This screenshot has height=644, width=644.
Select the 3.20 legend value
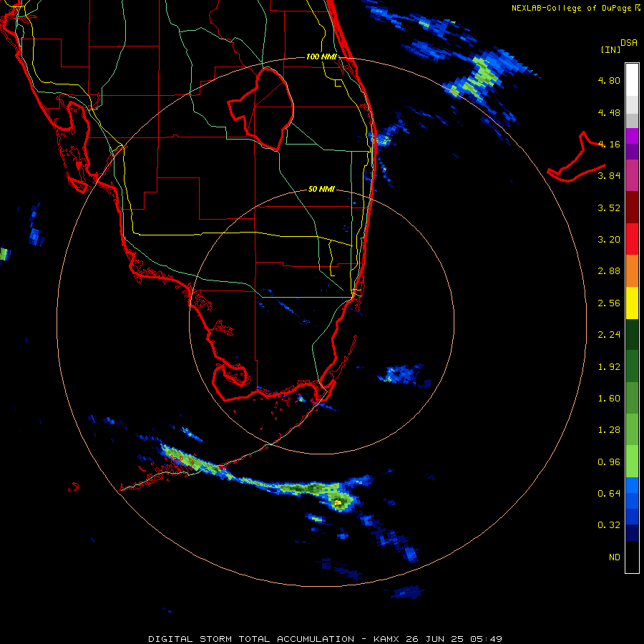[x=609, y=240]
